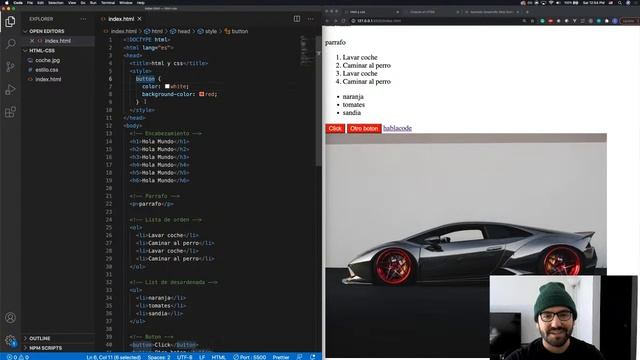
Task: Expand the OUTLINE section
Action: tap(39, 338)
